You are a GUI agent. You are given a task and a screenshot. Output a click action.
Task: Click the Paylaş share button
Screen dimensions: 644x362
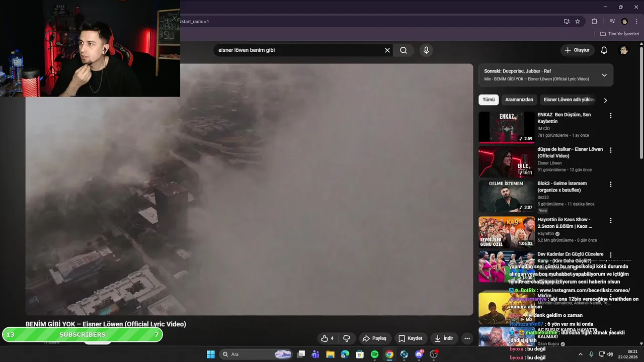coord(375,338)
